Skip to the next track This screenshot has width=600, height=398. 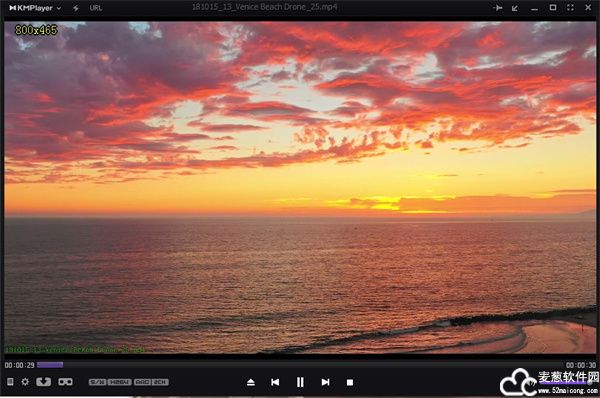[325, 382]
